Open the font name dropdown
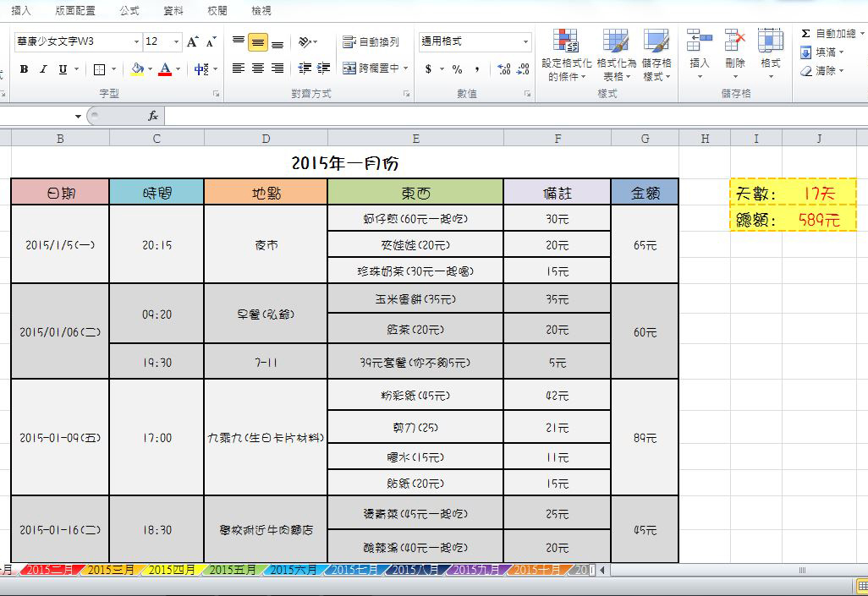 [137, 41]
